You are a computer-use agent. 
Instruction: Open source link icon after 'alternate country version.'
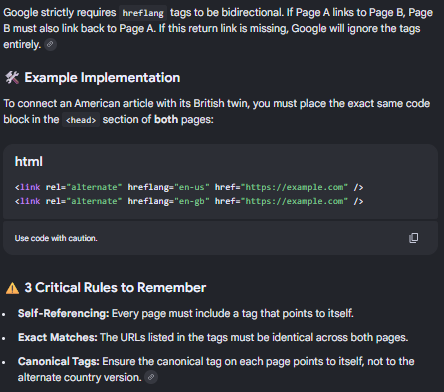151,377
